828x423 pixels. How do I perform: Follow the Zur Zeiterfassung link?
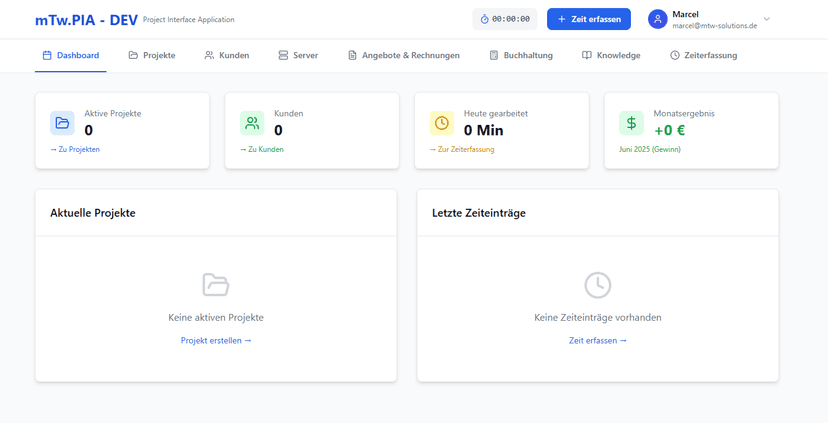462,149
